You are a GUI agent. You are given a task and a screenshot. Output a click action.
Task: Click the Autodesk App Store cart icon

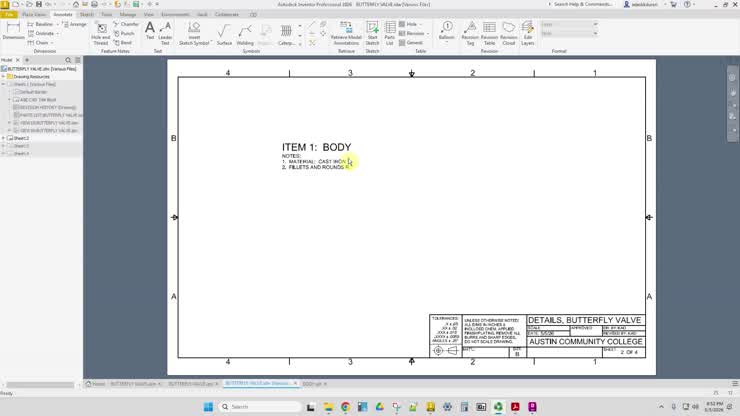click(x=673, y=4)
